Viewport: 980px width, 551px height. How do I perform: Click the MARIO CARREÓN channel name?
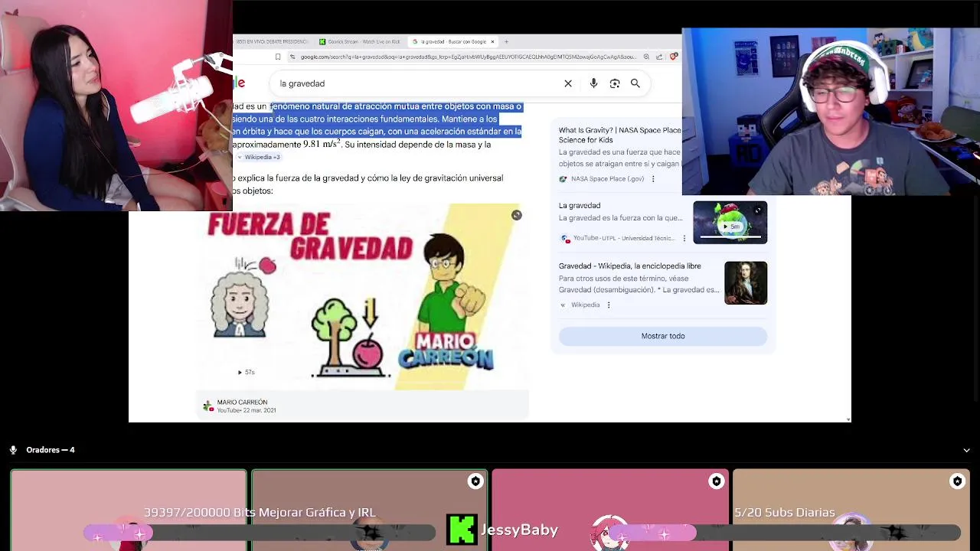point(242,402)
